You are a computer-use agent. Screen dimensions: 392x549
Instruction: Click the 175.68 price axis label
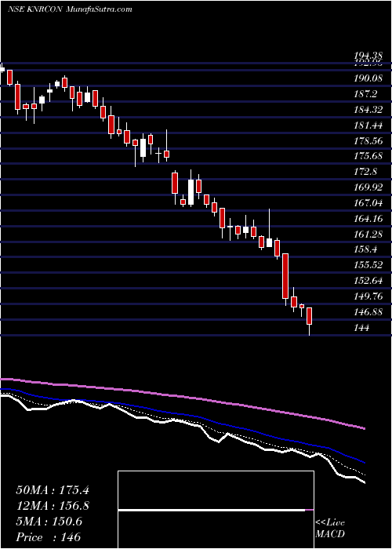[368, 156]
